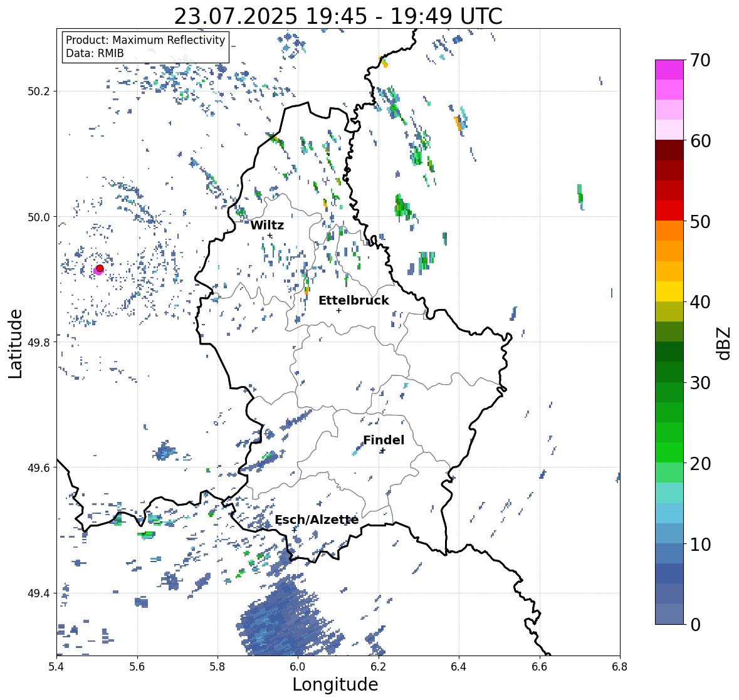Click the Ettelbruck cross marker
The image size is (739, 700).
click(338, 310)
